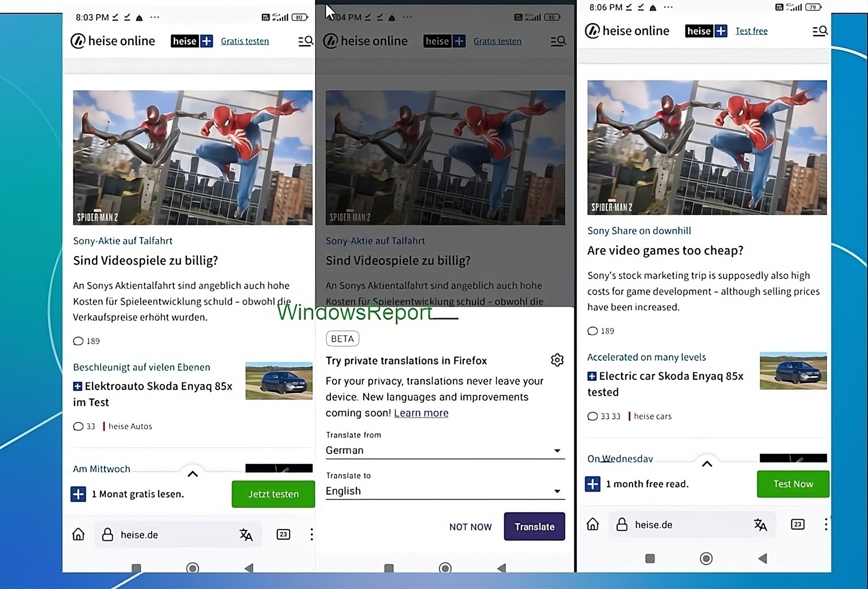Tap Android home circle in right phone
This screenshot has width=868, height=589.
point(706,558)
